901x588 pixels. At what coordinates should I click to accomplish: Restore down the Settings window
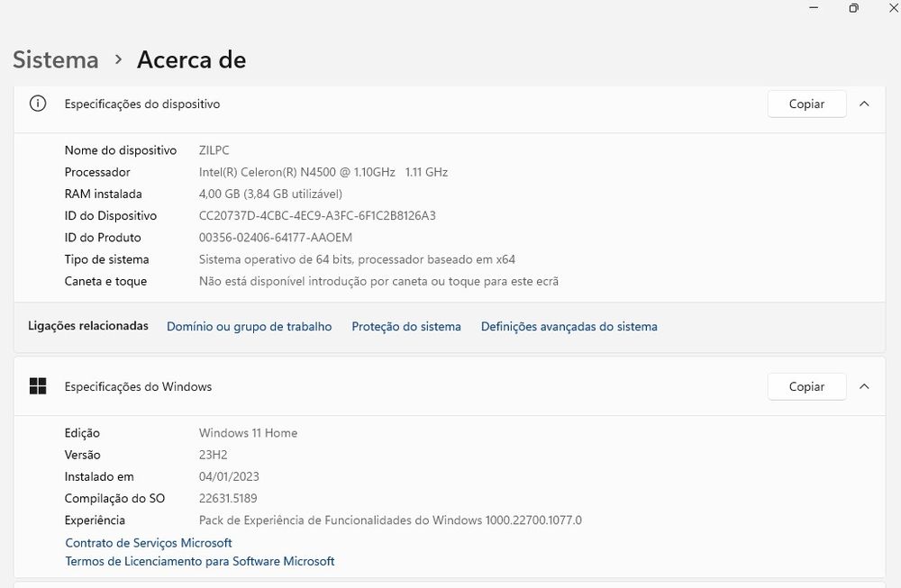[854, 8]
